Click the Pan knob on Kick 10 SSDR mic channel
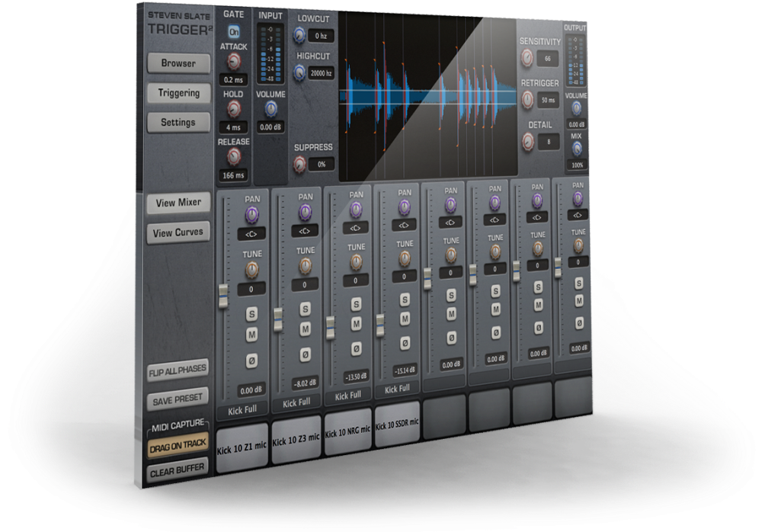The height and width of the screenshot is (532, 765). [405, 207]
